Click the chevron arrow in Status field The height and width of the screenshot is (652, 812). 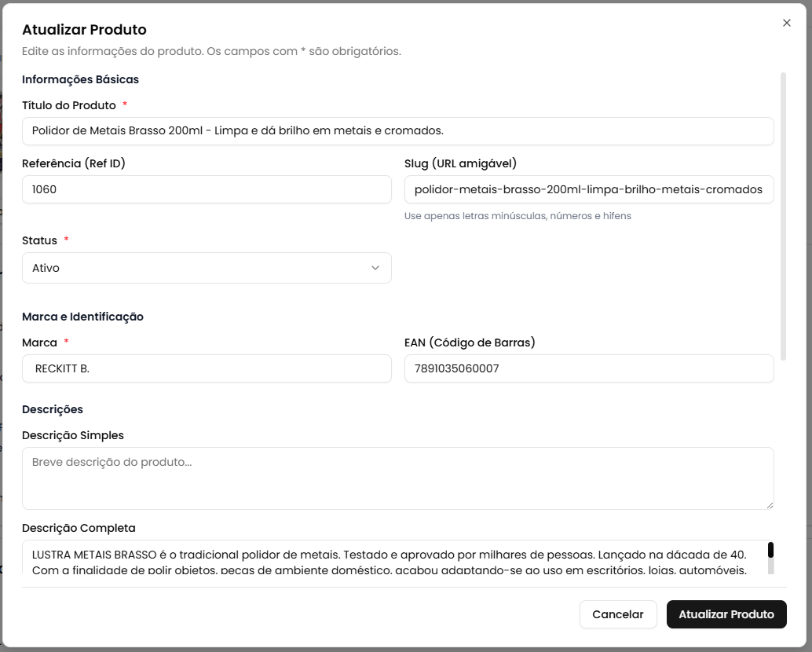pos(375,268)
